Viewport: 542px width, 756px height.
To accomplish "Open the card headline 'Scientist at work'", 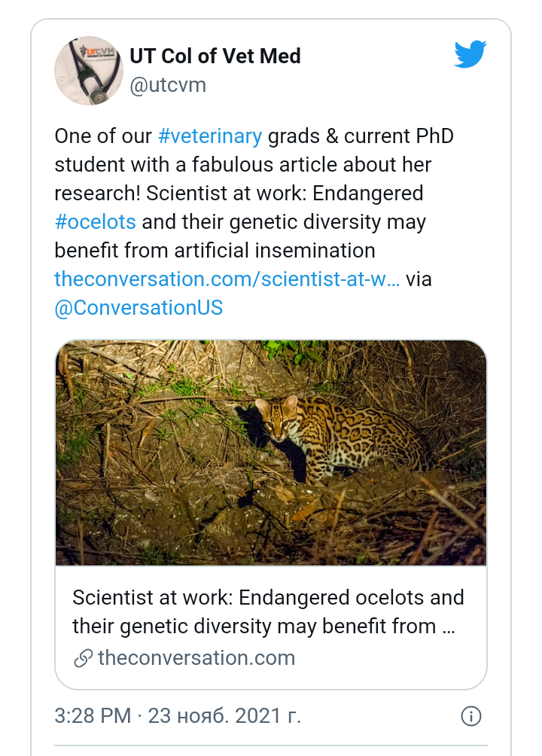I will [x=268, y=611].
